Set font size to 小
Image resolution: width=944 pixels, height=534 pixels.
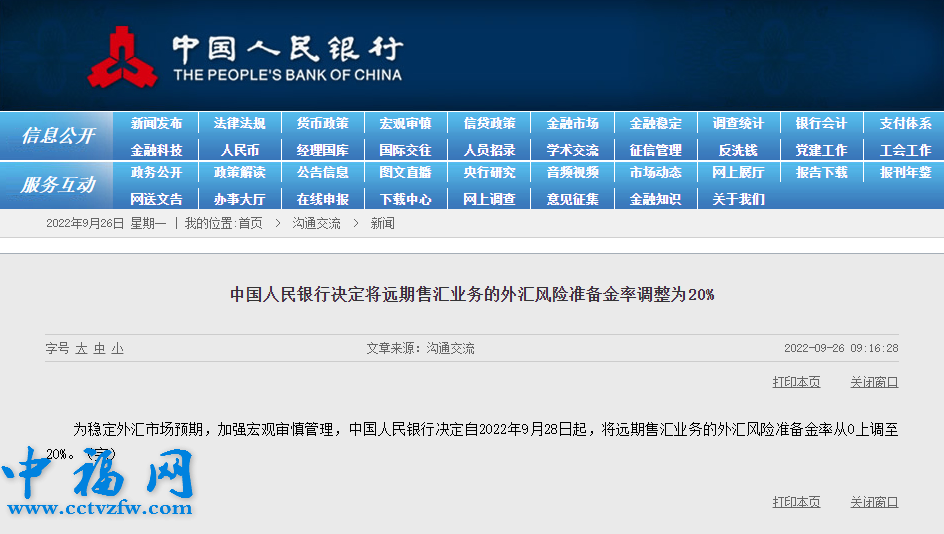[117, 348]
